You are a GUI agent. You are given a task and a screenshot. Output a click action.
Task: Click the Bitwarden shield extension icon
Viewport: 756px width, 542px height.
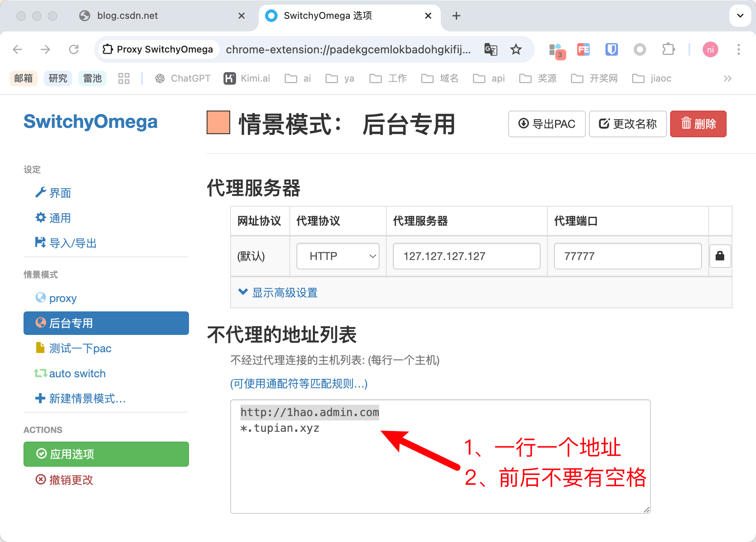click(x=611, y=49)
